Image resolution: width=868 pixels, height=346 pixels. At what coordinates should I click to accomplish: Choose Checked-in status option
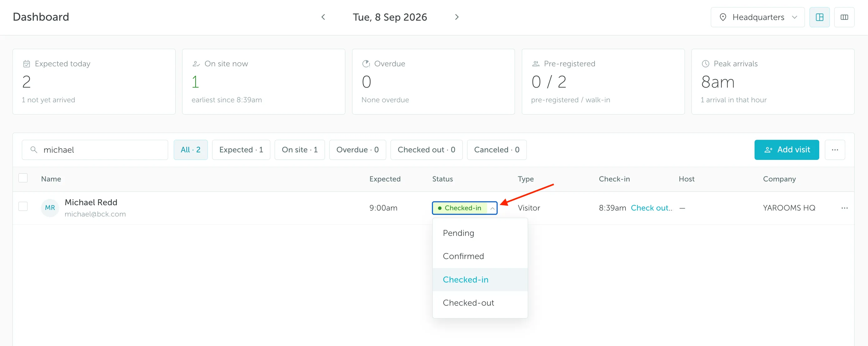click(480, 280)
